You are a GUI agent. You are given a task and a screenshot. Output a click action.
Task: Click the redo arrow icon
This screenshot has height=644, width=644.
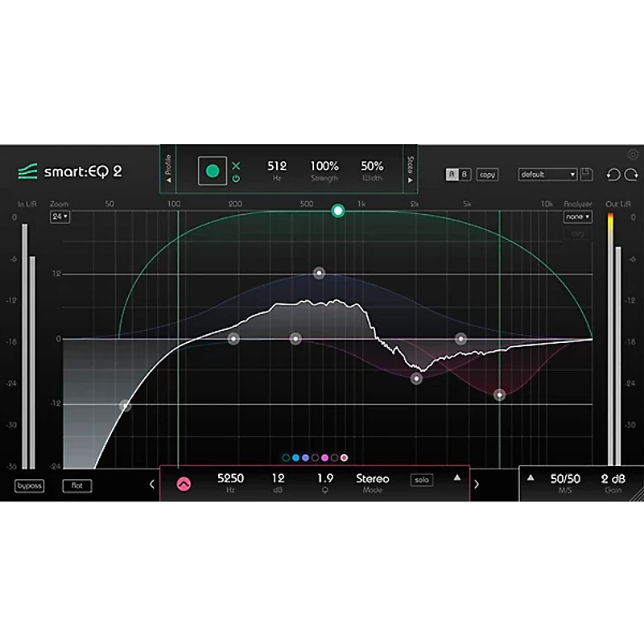click(632, 175)
